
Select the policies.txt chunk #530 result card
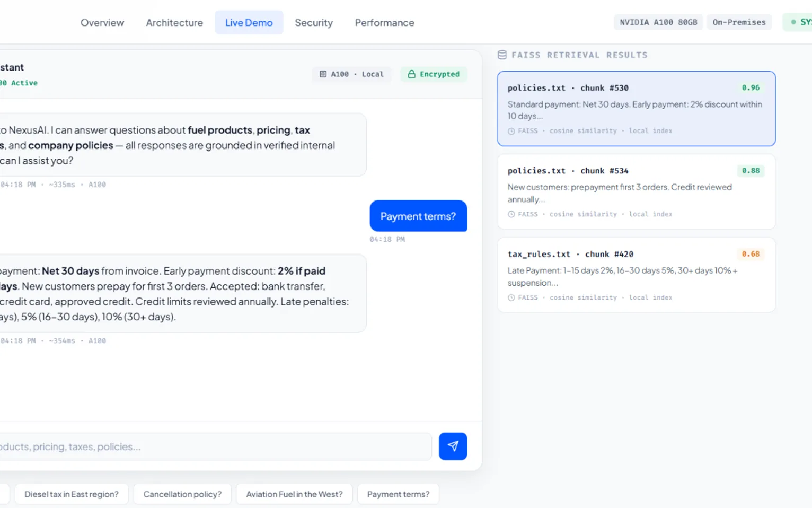click(636, 109)
